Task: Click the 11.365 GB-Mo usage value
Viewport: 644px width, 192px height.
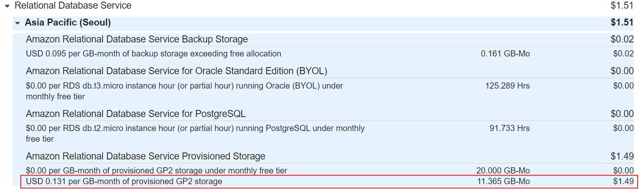Action: (503, 181)
